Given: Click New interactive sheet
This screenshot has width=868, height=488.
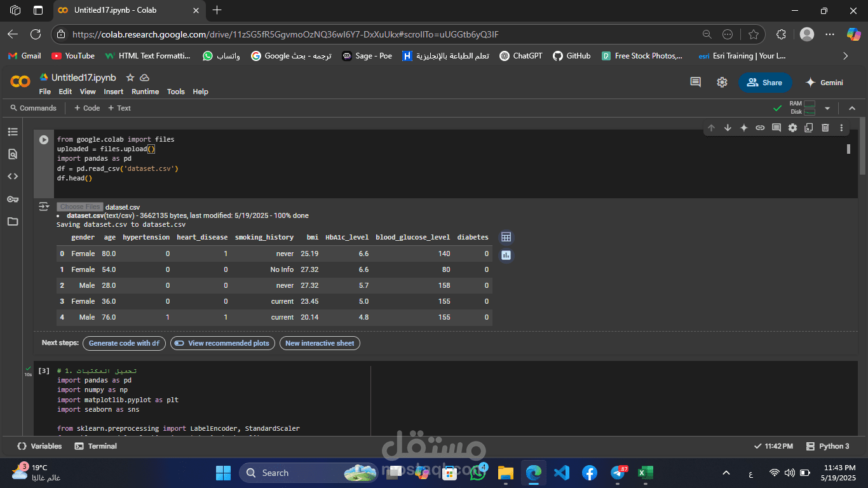Looking at the screenshot, I should point(320,343).
